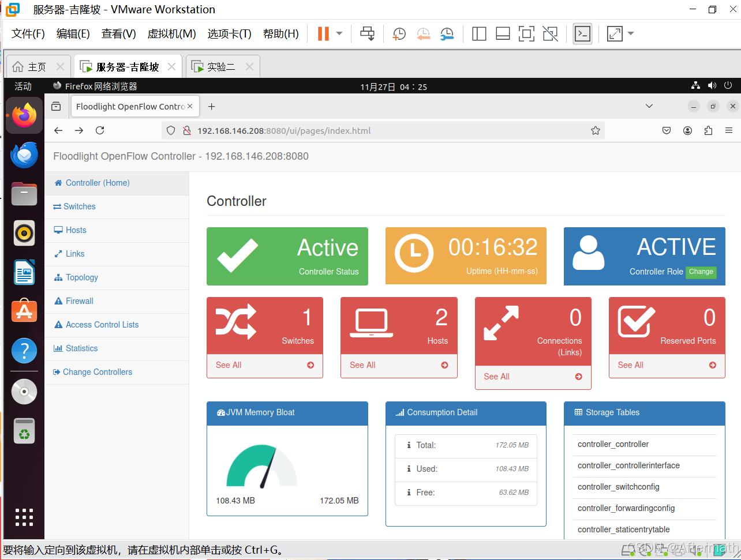Viewport: 741px width, 560px height.
Task: Click the green Change controller role button
Action: coord(701,272)
